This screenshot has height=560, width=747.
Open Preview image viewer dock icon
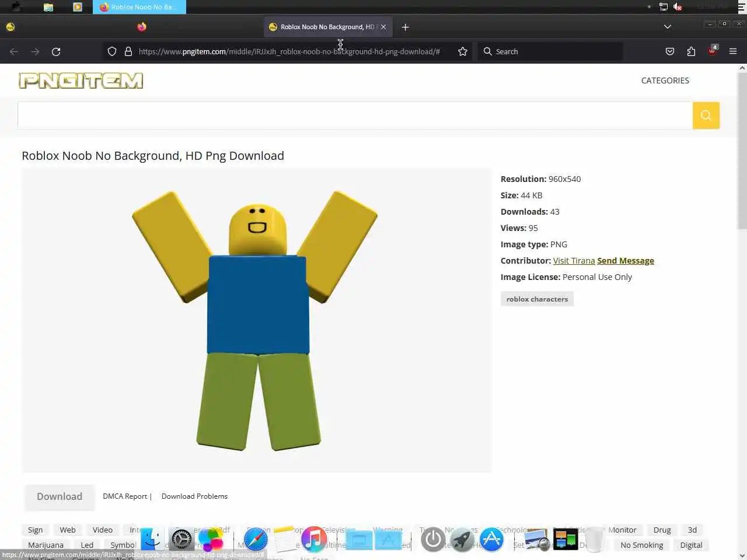(x=536, y=540)
